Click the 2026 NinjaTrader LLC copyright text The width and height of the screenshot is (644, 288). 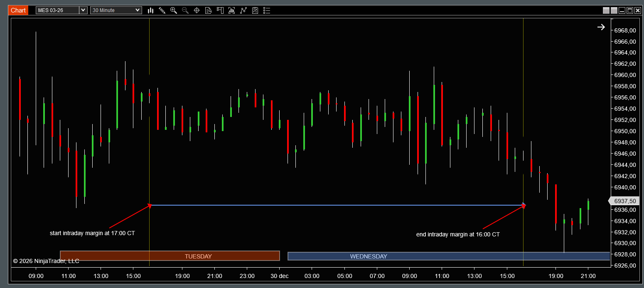[45, 261]
